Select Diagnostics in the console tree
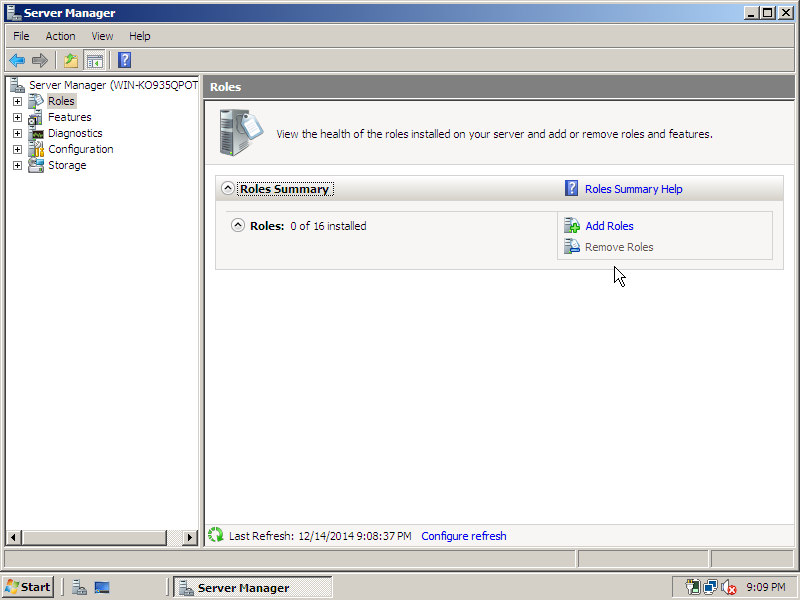Viewport: 800px width, 600px height. (x=74, y=133)
